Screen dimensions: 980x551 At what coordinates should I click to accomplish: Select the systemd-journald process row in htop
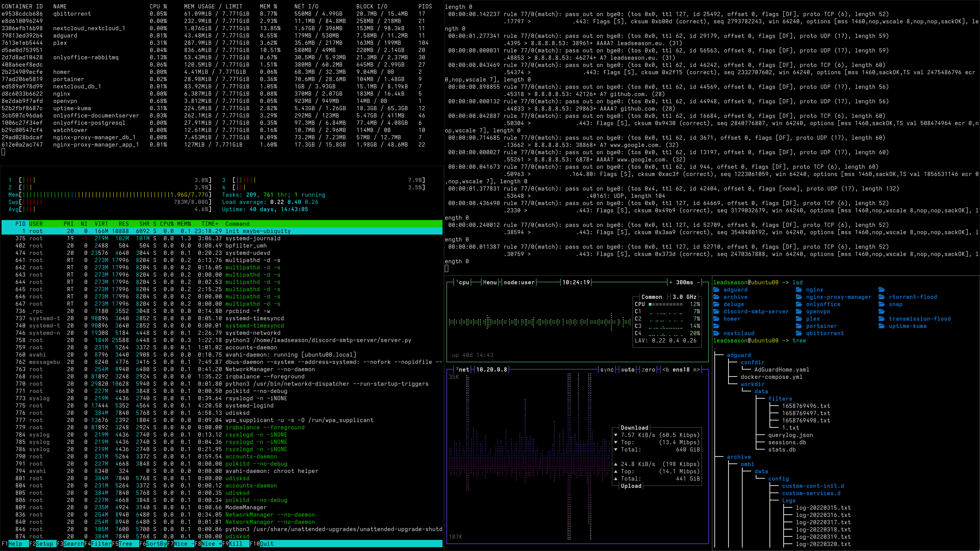tap(222, 238)
